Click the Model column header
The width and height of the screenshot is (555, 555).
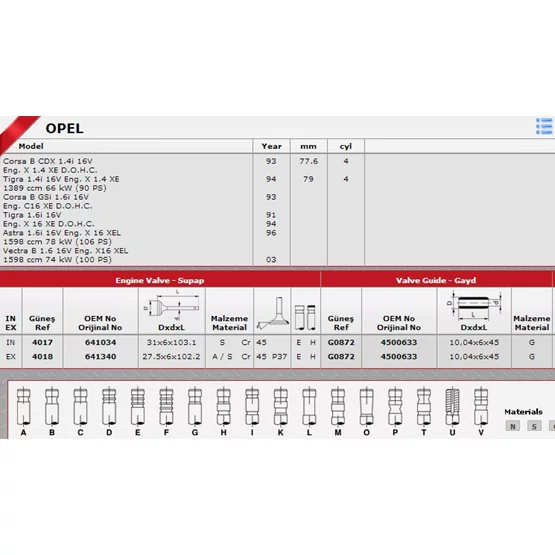coord(31,146)
